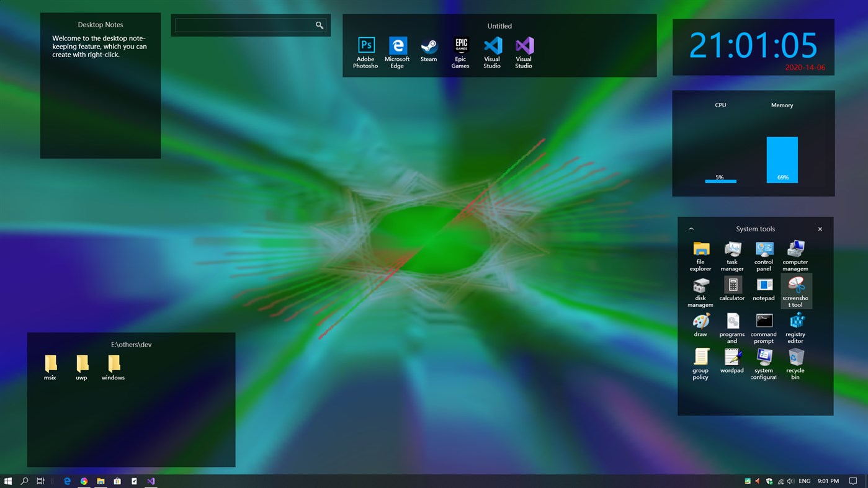The height and width of the screenshot is (488, 868).
Task: Launch Steam from the Untitled dock
Action: click(x=429, y=45)
